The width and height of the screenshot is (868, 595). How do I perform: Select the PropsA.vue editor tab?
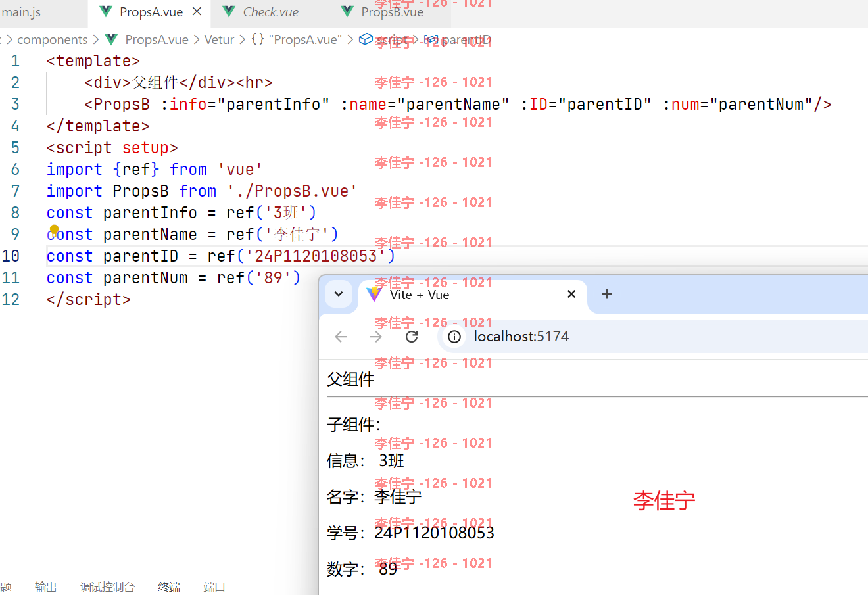click(151, 12)
